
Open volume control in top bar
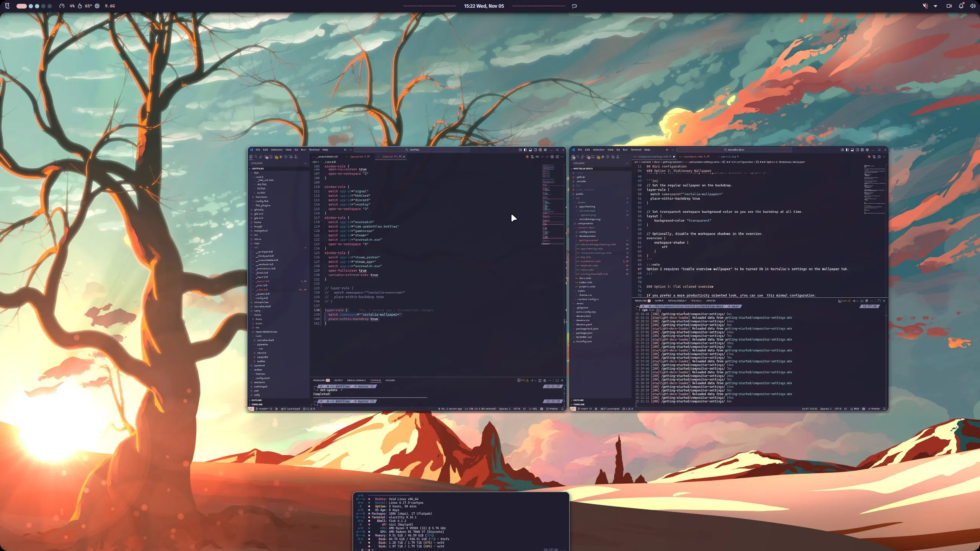[973, 6]
